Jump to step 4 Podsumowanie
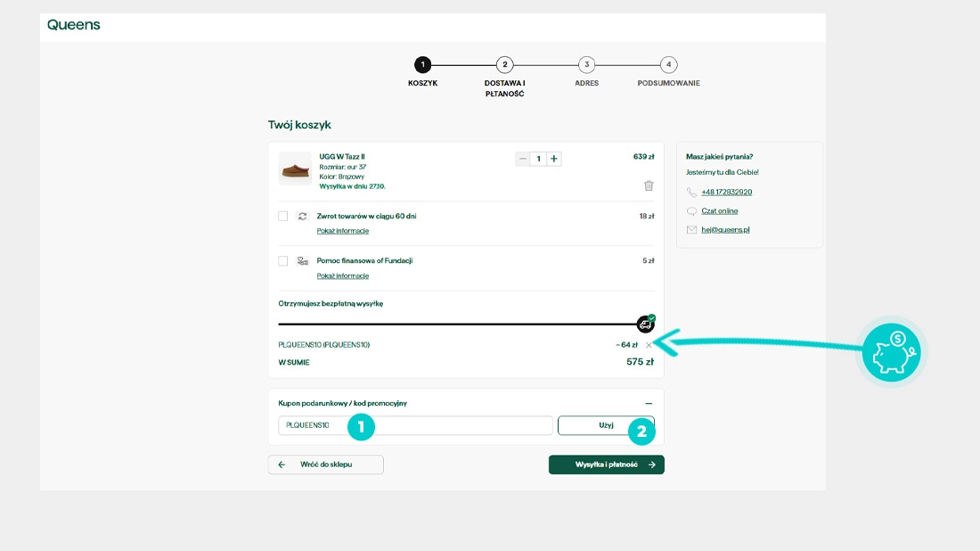The width and height of the screenshot is (980, 551). pos(668,65)
